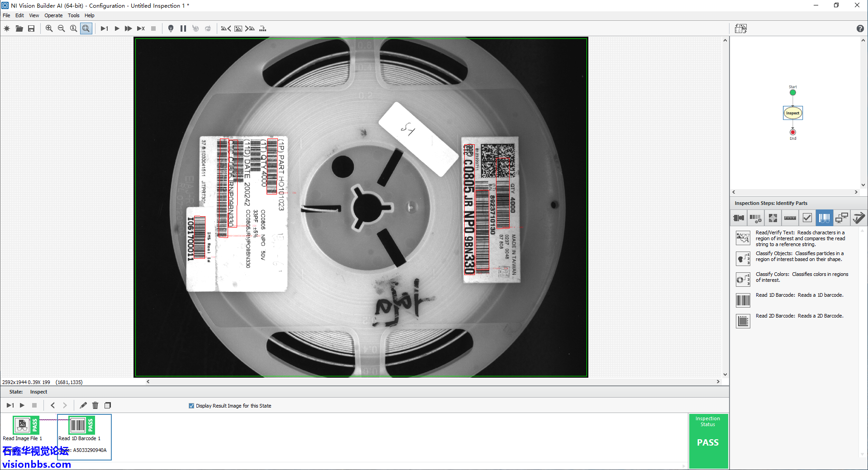Click the barcode result text A5033290940A
This screenshot has height=470, width=868.
click(x=90, y=450)
